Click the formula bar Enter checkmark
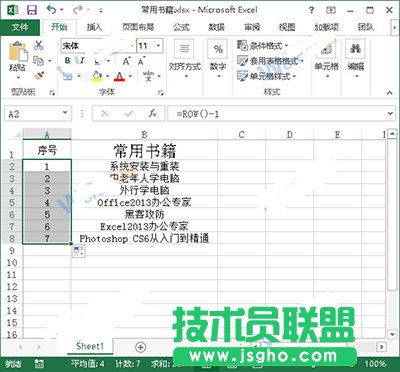This screenshot has height=372, width=400. (128, 114)
